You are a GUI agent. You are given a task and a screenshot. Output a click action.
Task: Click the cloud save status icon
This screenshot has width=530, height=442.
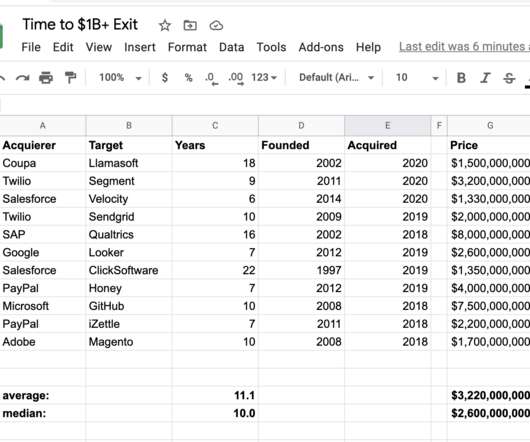coord(216,25)
